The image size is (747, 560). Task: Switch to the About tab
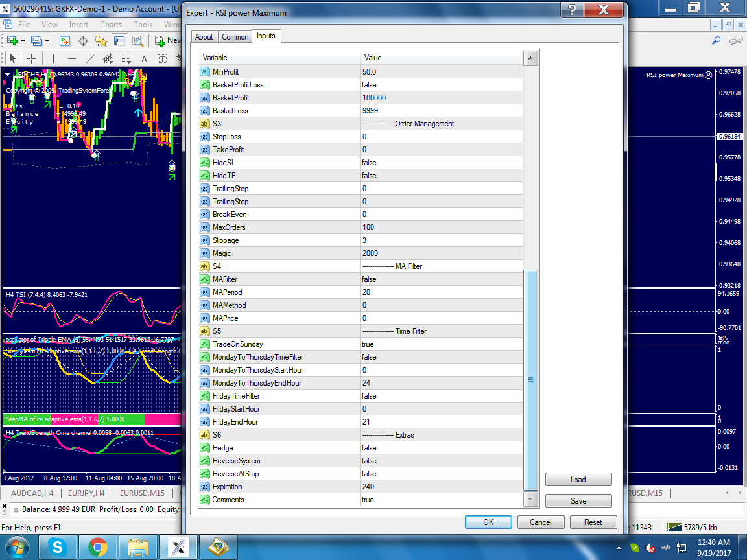pos(204,37)
